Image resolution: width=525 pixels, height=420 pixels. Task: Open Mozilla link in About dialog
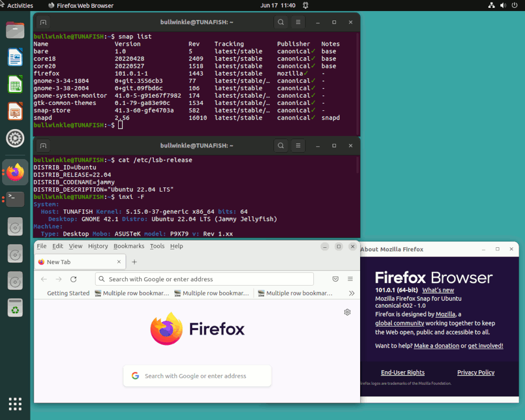click(445, 314)
